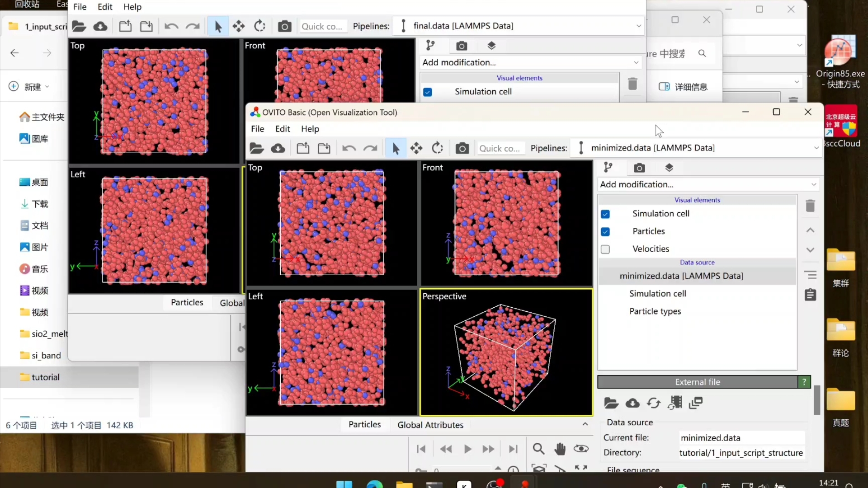
Task: Enable the Velocities visual element checkbox
Action: click(605, 249)
